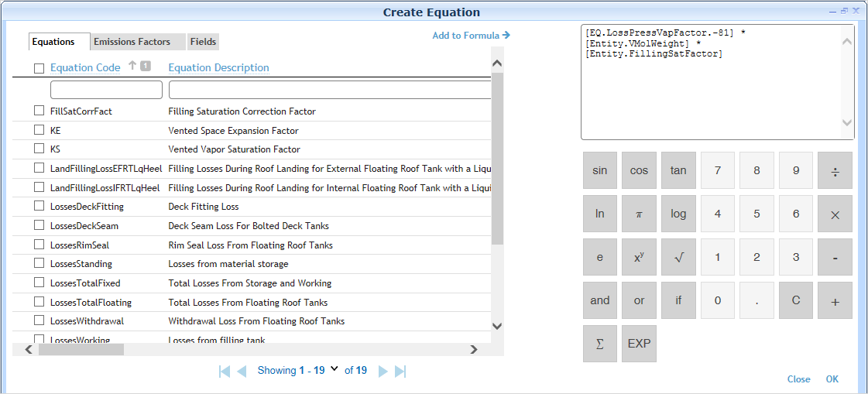Check the LossesRimSeal row checkbox
The image size is (868, 394).
(x=39, y=244)
